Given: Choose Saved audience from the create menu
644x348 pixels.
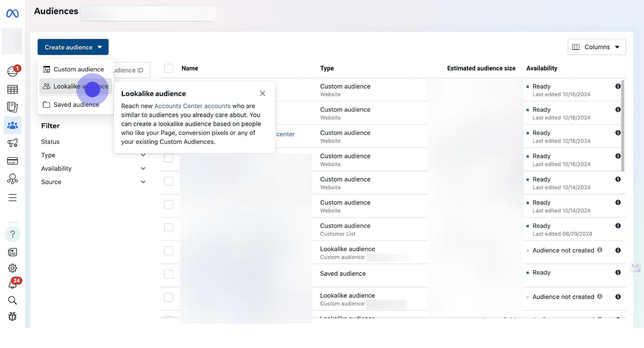Looking at the screenshot, I should tap(76, 105).
